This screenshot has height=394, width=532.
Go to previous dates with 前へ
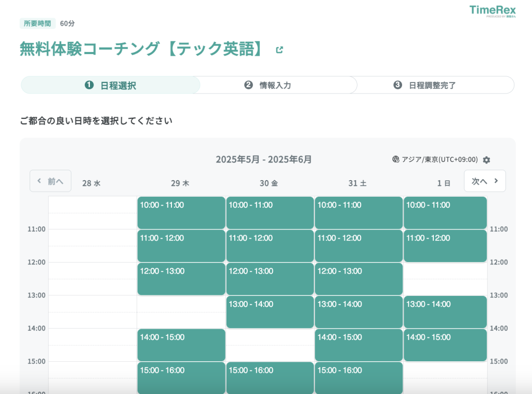[50, 181]
